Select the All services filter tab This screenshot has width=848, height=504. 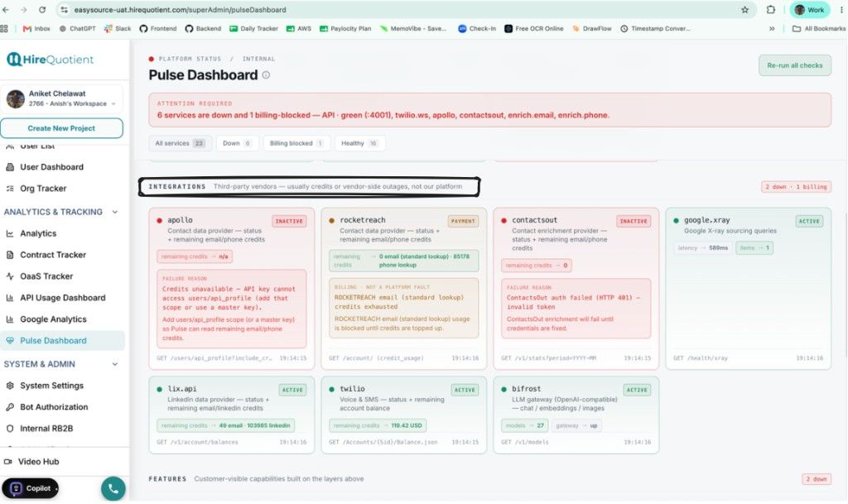(180, 143)
